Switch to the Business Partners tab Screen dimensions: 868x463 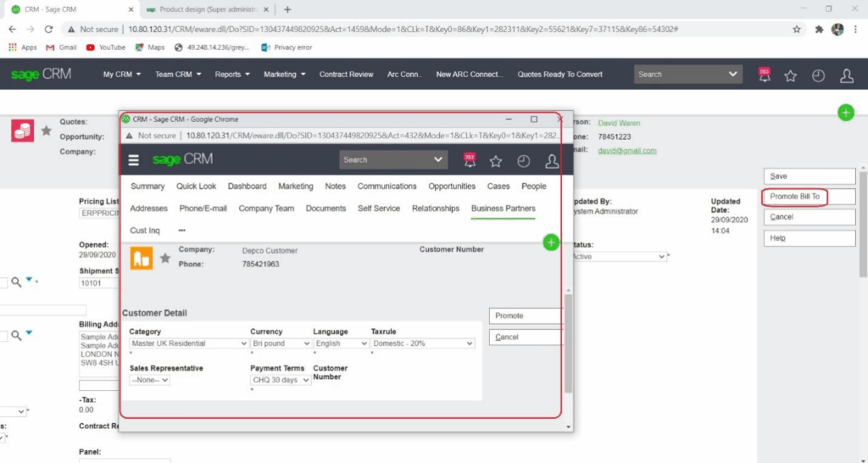[503, 209]
